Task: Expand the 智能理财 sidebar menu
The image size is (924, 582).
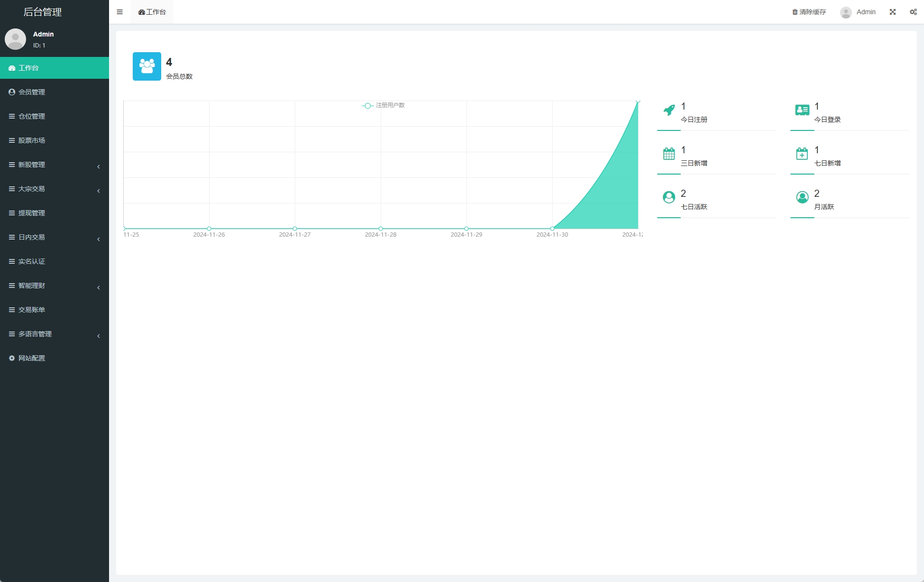Action: click(54, 286)
